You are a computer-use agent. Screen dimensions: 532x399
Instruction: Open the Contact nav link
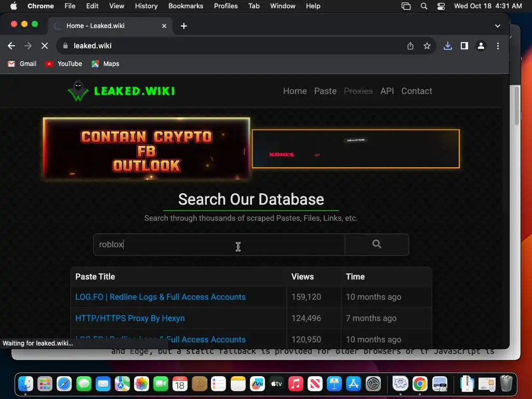[417, 91]
